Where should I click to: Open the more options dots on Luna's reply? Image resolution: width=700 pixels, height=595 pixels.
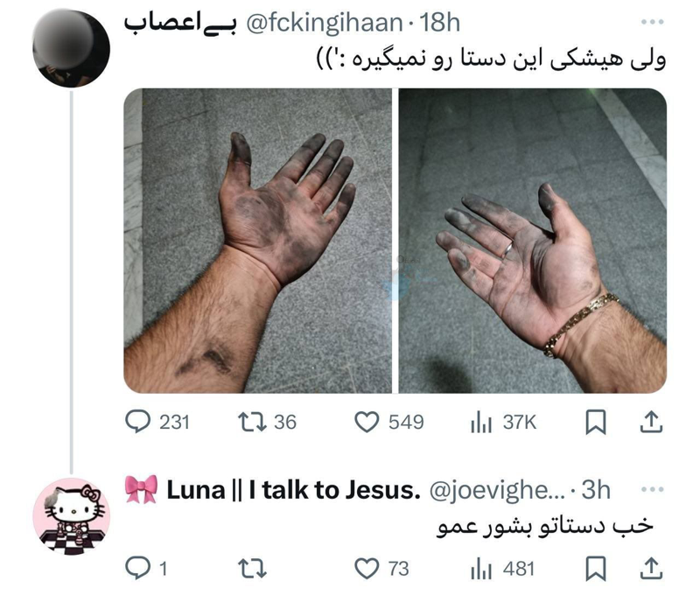pos(652,490)
